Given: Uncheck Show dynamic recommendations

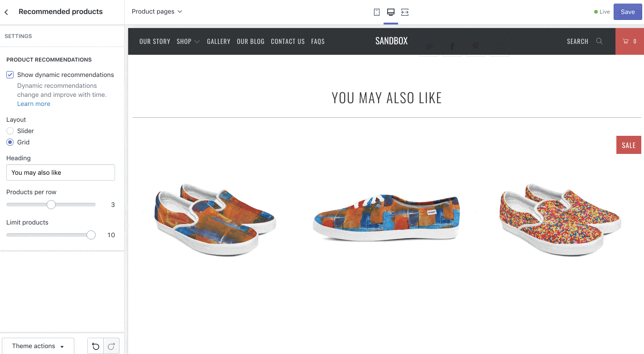Looking at the screenshot, I should 10,75.
